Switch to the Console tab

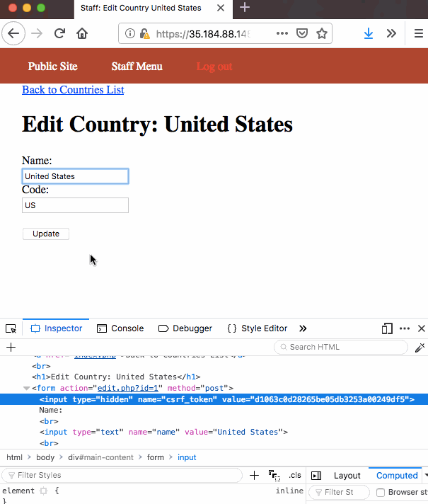click(x=120, y=328)
